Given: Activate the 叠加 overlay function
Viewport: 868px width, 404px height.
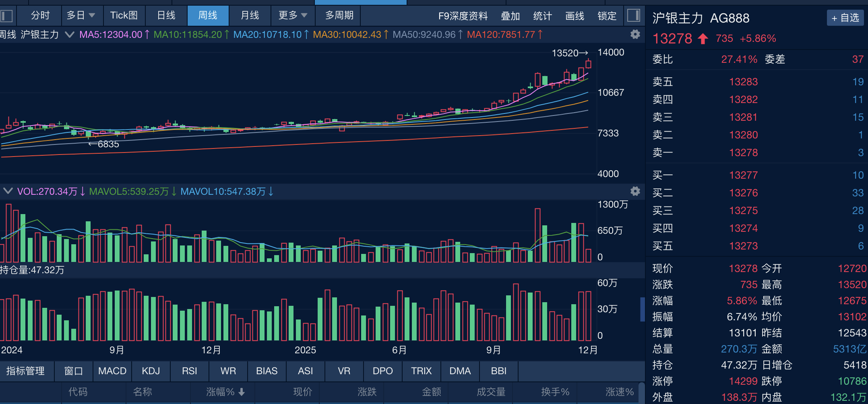Looking at the screenshot, I should tap(510, 16).
